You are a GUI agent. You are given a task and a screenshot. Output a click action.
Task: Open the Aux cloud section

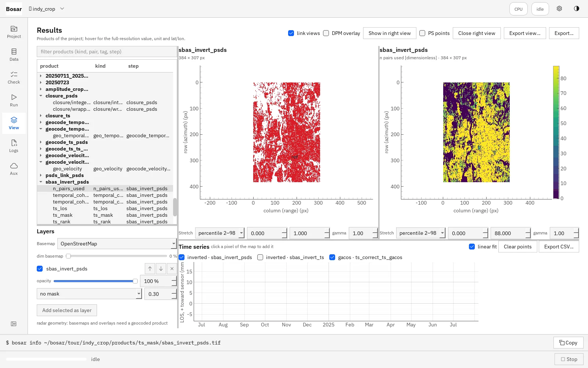point(14,169)
